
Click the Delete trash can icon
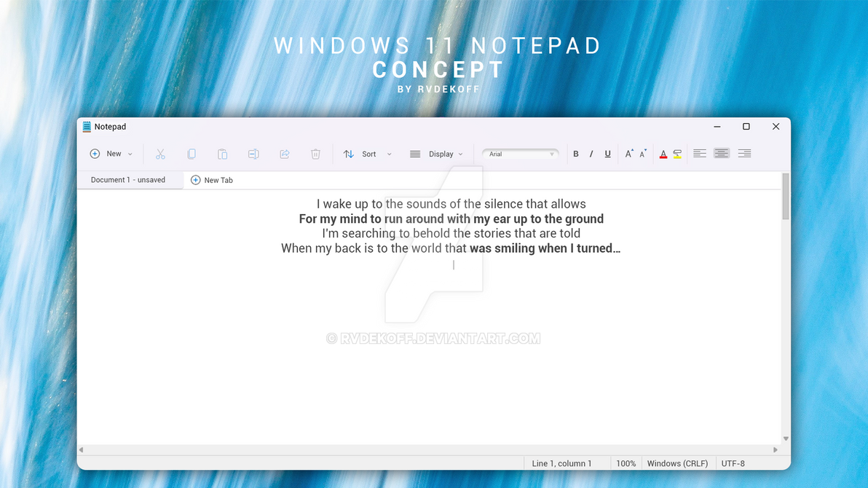pyautogui.click(x=315, y=154)
